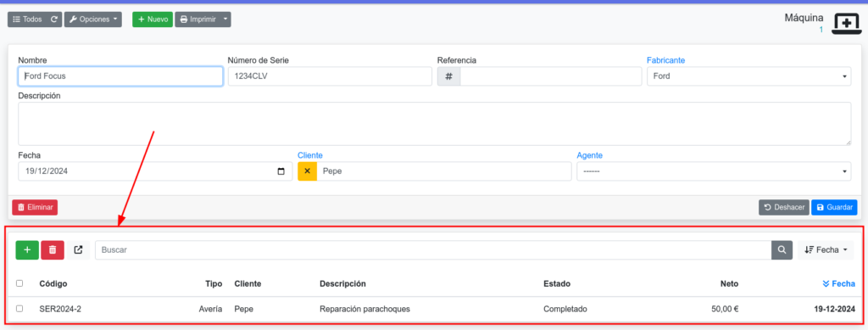868x330 pixels.
Task: Click the Descripción text area
Action: pos(435,124)
